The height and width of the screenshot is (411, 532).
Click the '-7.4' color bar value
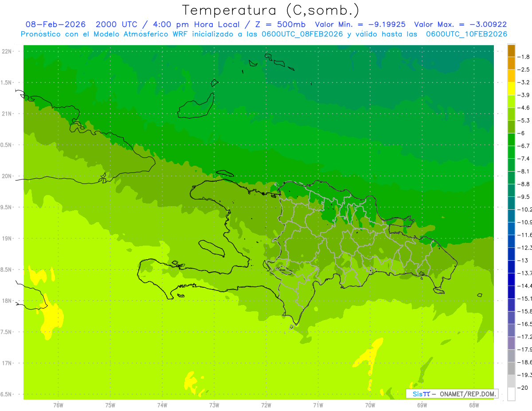524,159
